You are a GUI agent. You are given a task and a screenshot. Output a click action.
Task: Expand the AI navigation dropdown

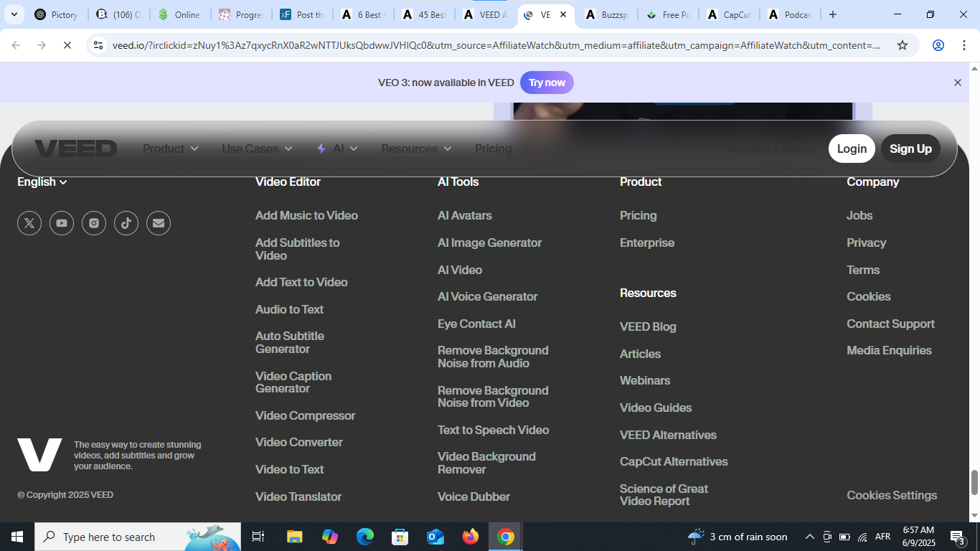(337, 149)
